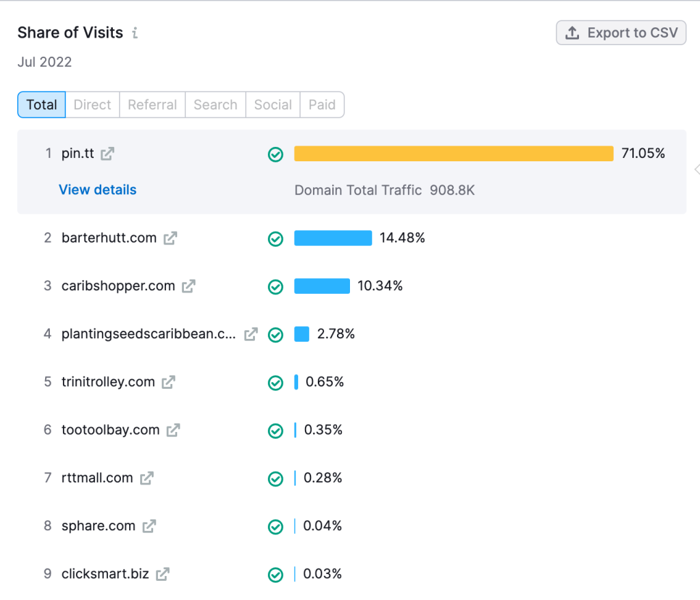
Task: Click green check icon for pin.tt
Action: click(x=275, y=154)
